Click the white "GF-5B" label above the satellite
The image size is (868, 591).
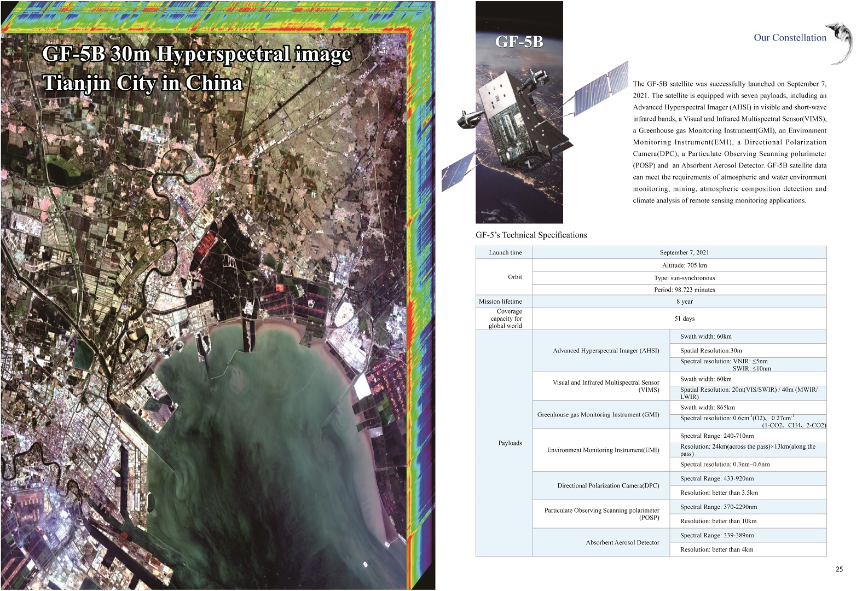[519, 42]
